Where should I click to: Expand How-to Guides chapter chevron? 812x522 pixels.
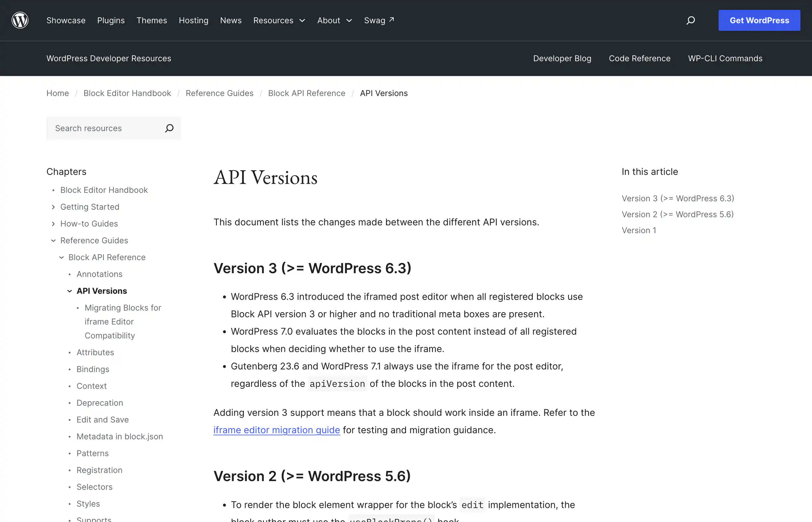pos(53,224)
